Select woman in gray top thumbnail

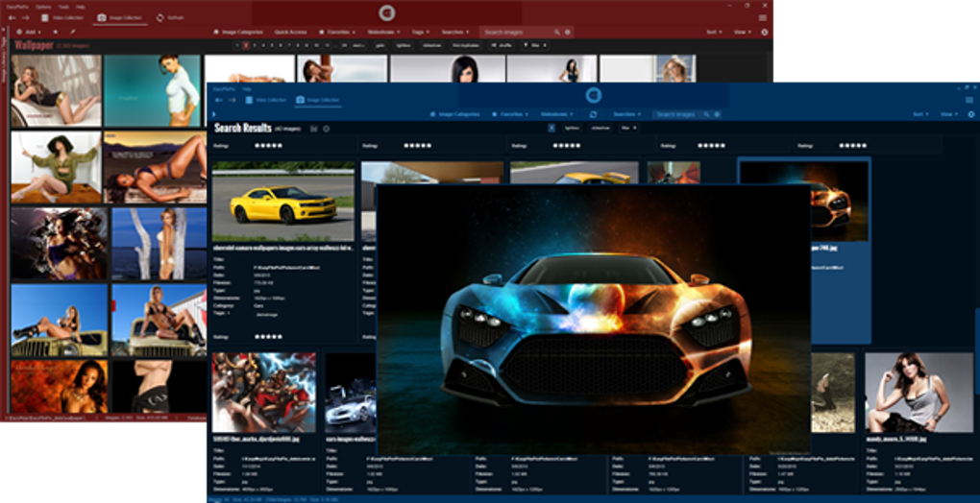click(919, 393)
